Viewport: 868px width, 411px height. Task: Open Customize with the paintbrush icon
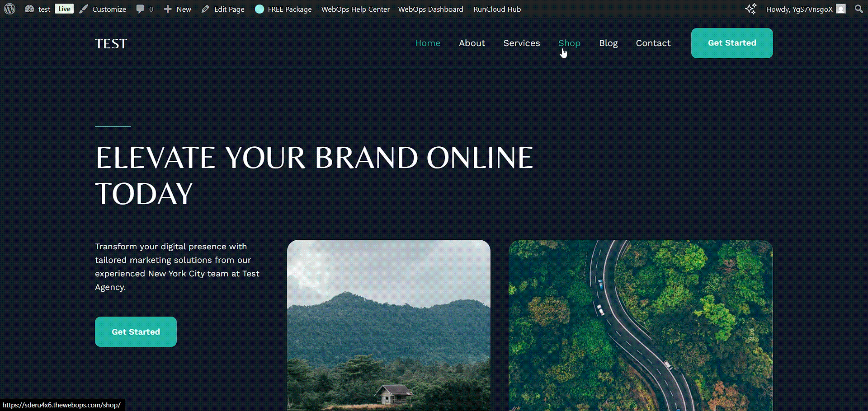[84, 9]
